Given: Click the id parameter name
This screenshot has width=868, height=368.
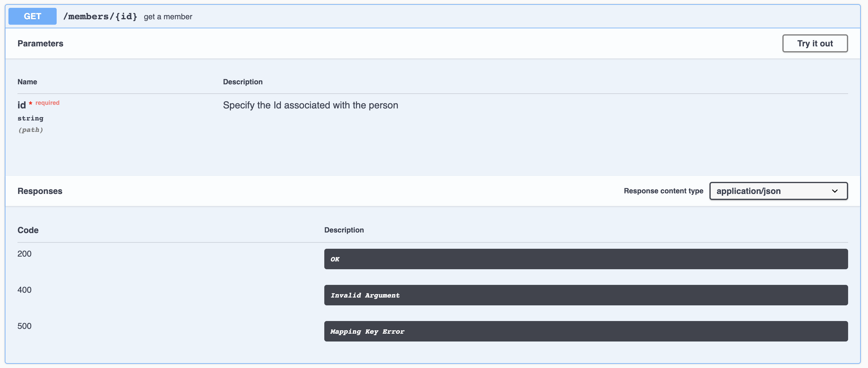Looking at the screenshot, I should [21, 105].
